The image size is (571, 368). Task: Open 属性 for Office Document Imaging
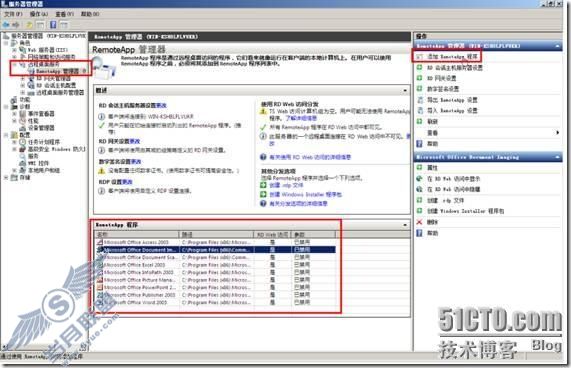click(x=432, y=167)
